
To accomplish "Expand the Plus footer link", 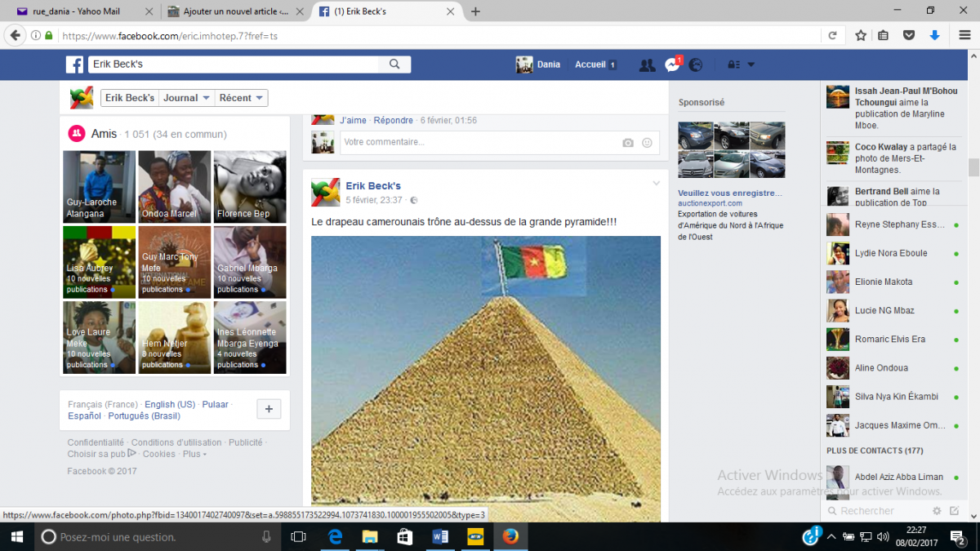I will [194, 454].
